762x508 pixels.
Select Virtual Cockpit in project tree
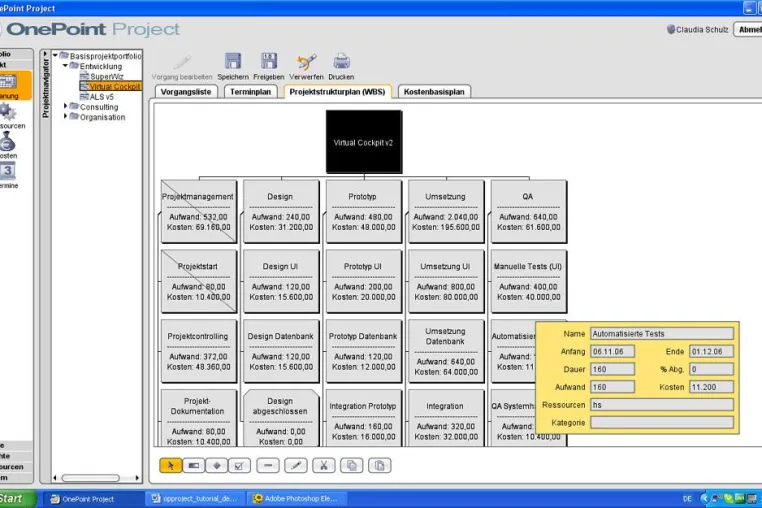115,87
